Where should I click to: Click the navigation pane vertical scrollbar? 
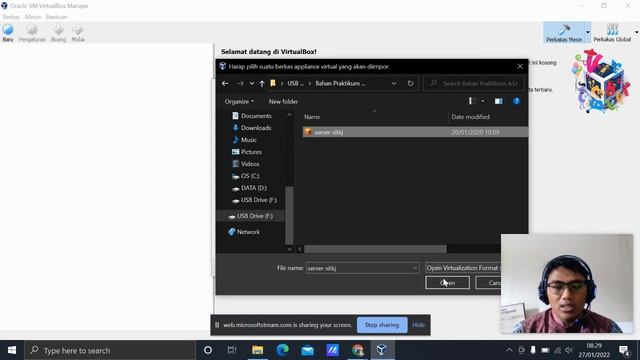click(289, 215)
